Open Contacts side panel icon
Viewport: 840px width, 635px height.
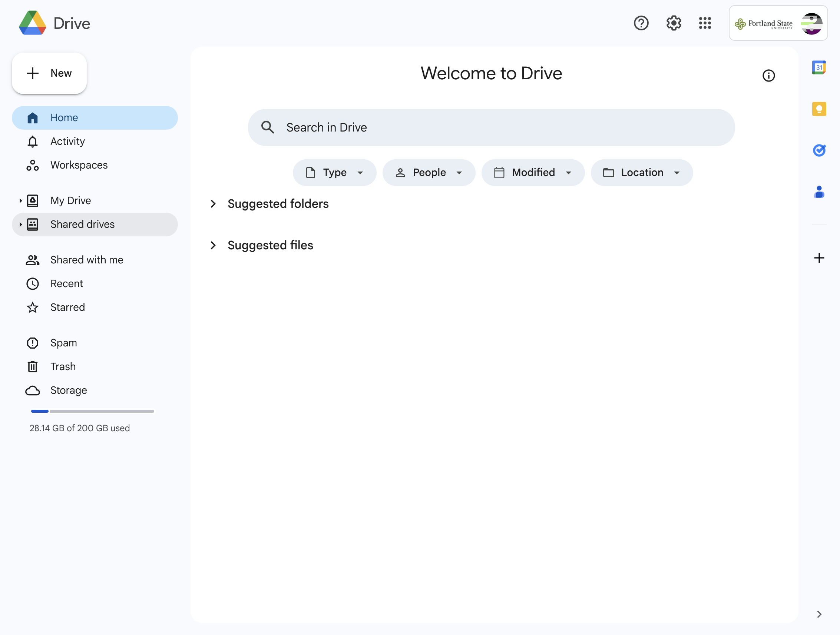click(x=819, y=192)
